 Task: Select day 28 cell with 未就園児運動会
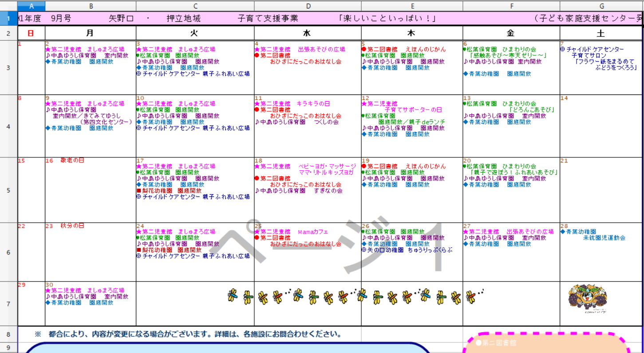(601, 252)
